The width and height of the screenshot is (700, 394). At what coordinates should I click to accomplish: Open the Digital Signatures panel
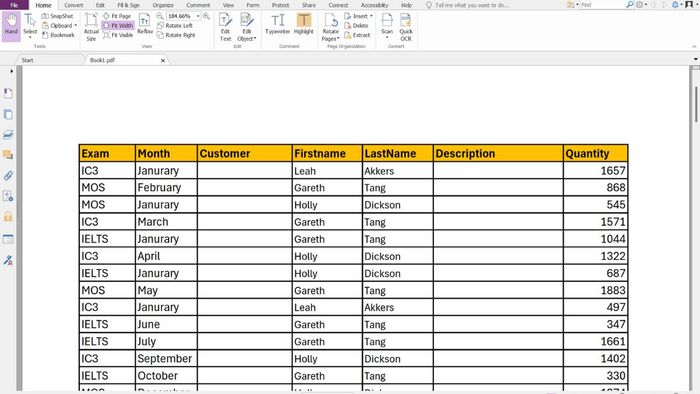8,260
